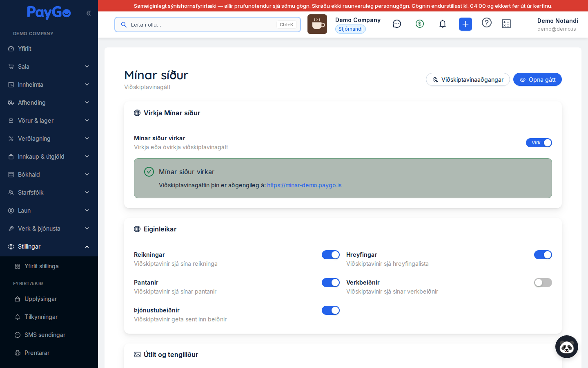Open the chat messages icon

(397, 24)
